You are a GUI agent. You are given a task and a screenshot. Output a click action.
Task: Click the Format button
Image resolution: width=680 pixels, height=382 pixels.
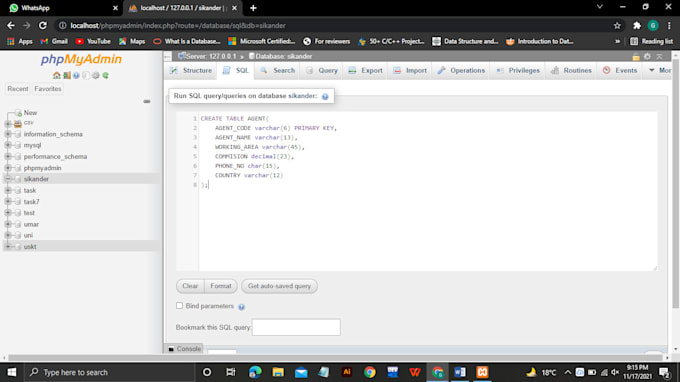tap(221, 286)
